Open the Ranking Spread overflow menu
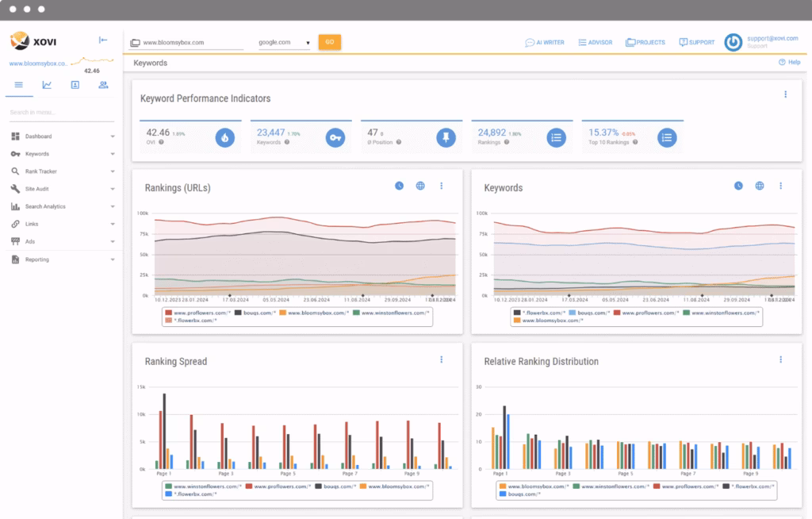Viewport: 812px width, 519px height. (x=442, y=359)
